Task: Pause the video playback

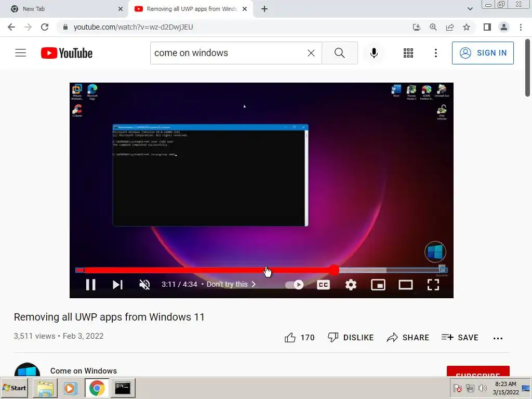Action: pyautogui.click(x=90, y=284)
